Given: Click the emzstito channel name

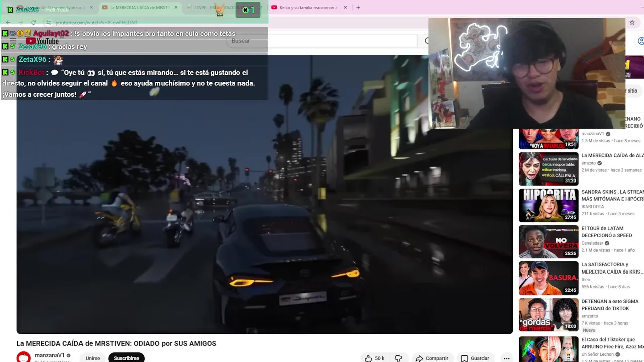Looking at the screenshot, I should 590,316.
